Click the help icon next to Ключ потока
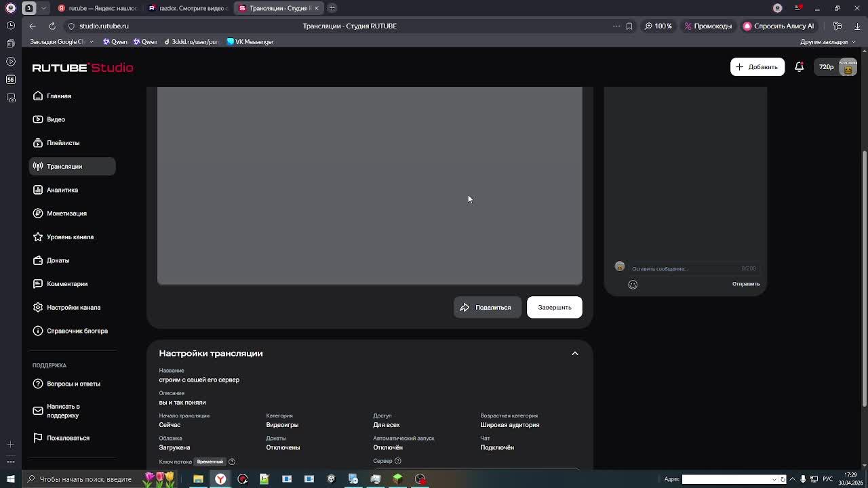 [232, 462]
